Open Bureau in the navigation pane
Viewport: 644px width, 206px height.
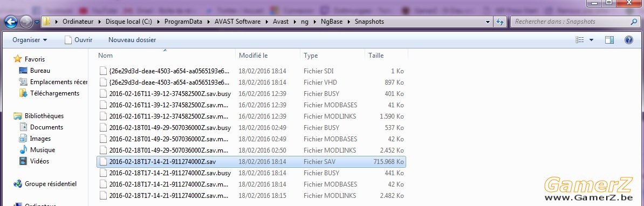[x=40, y=71]
